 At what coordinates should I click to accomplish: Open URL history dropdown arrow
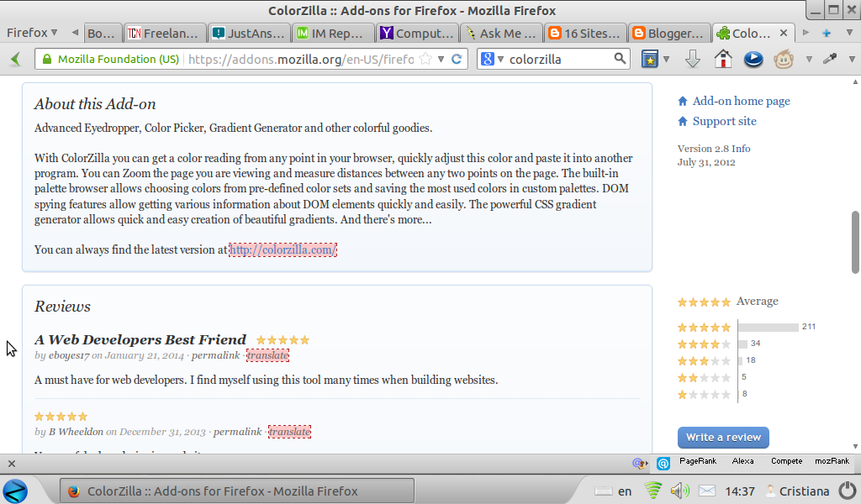click(441, 60)
